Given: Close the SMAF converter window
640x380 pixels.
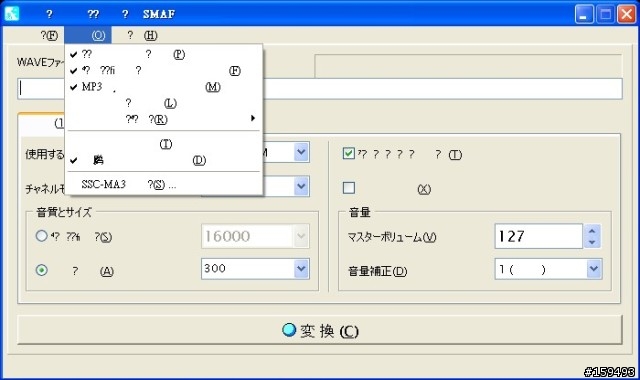Looking at the screenshot, I should tap(626, 15).
